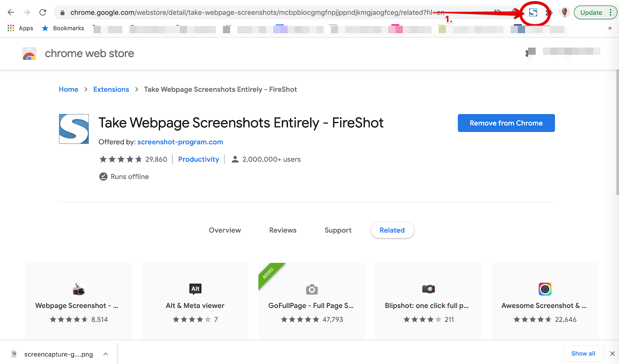The width and height of the screenshot is (619, 364).
Task: Click Remove from Chrome
Action: pos(506,123)
